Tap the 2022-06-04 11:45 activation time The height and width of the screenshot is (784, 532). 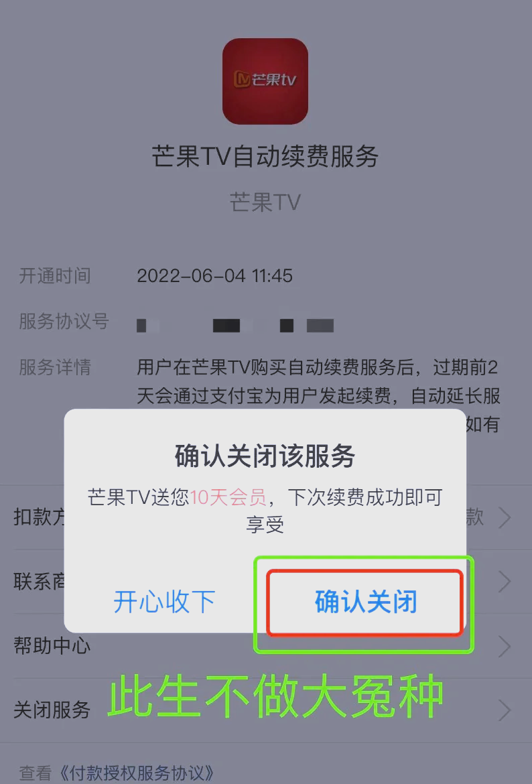(x=215, y=276)
